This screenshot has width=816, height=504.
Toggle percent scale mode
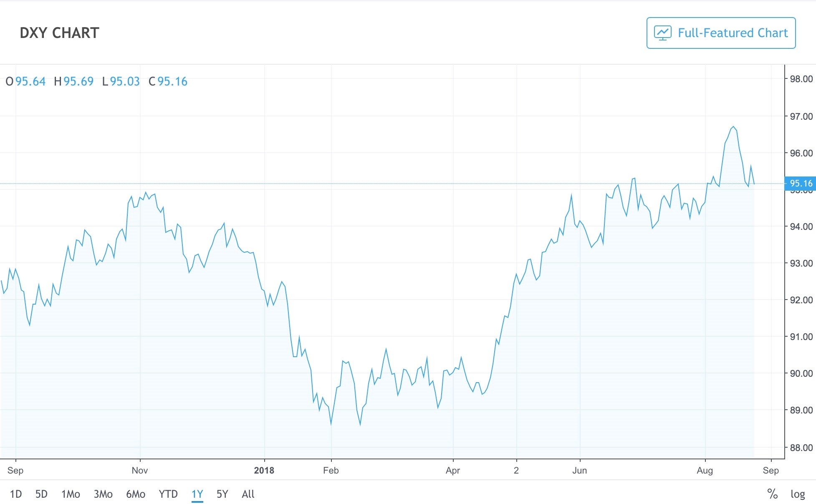[772, 494]
